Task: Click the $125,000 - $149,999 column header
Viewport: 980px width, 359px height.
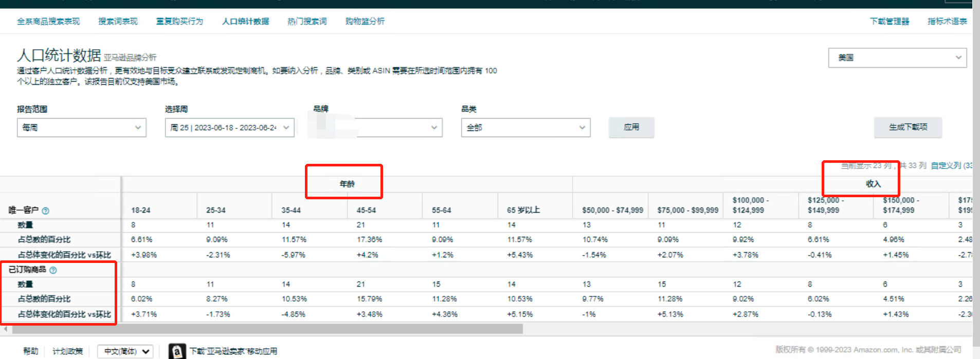Action: point(826,205)
